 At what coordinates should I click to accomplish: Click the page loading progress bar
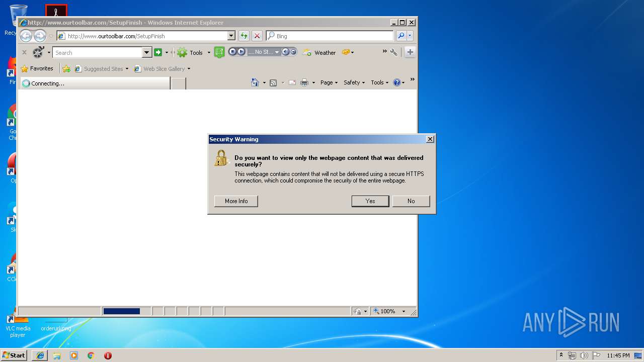point(126,311)
